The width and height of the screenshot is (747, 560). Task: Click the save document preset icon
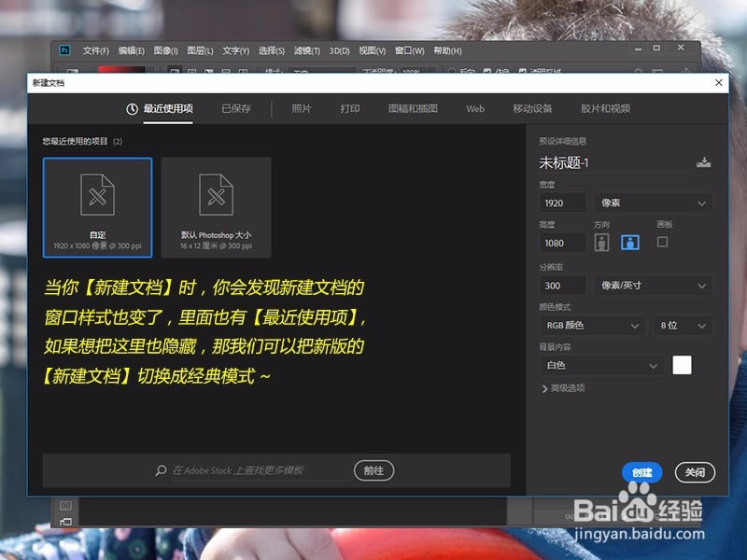point(704,161)
